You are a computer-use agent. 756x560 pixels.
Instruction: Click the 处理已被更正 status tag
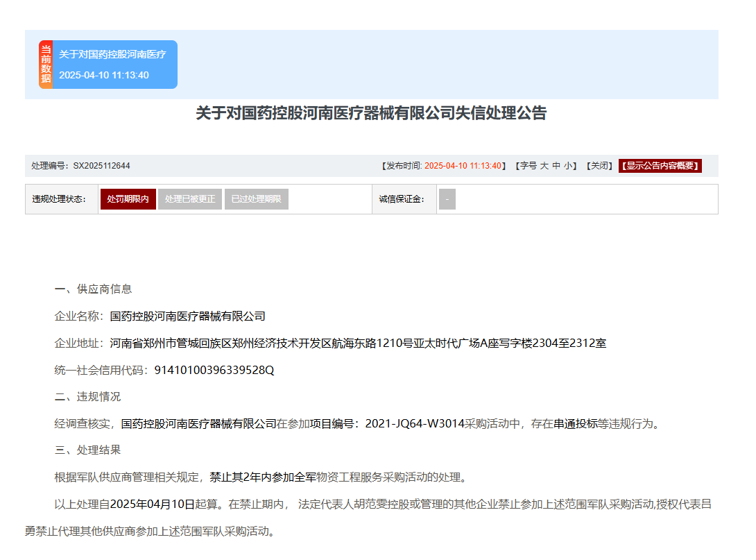click(x=190, y=199)
